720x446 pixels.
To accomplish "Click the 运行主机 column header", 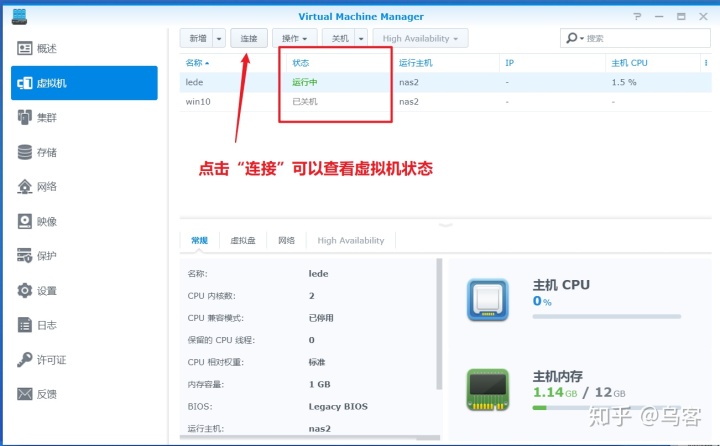I will tap(416, 63).
